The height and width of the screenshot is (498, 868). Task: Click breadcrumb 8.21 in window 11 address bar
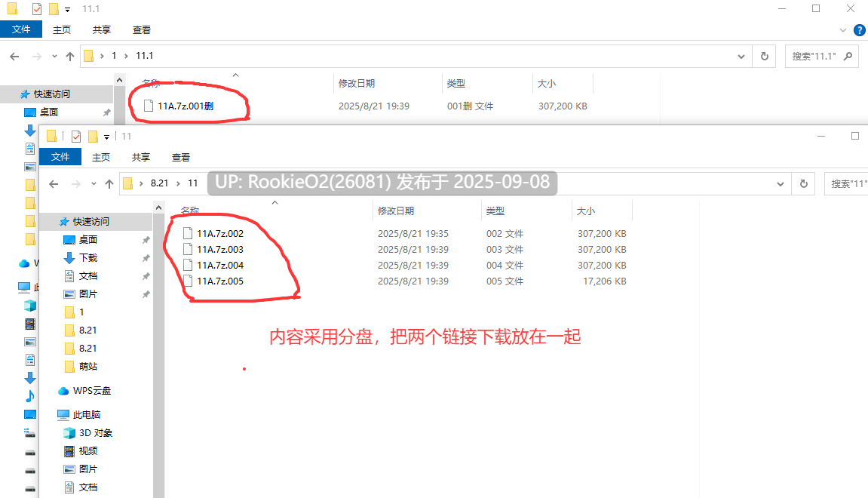[x=159, y=183]
